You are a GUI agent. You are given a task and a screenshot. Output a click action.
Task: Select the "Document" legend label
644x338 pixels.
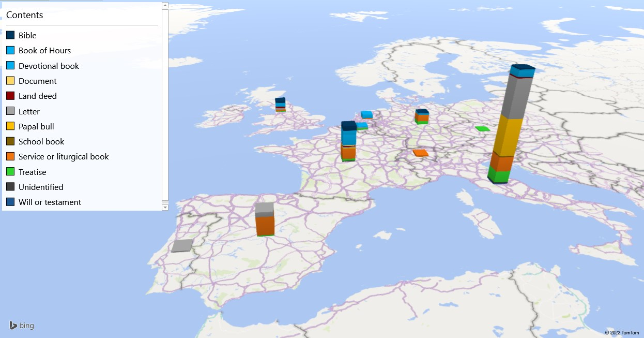(38, 81)
